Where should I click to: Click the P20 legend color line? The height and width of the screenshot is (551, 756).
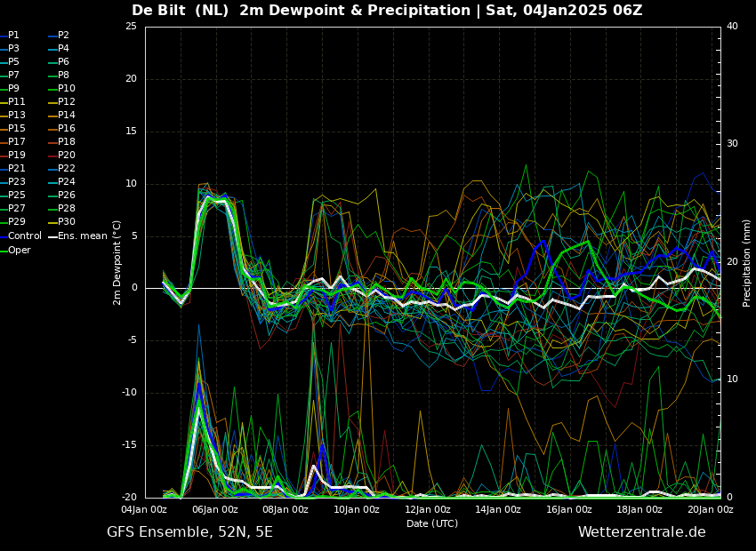pyautogui.click(x=52, y=156)
